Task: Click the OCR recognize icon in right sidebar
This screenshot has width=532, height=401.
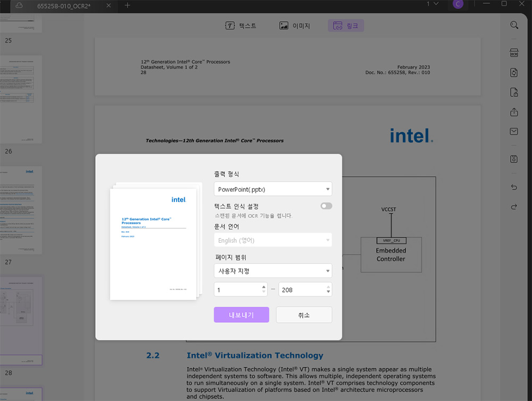Action: coord(514,53)
